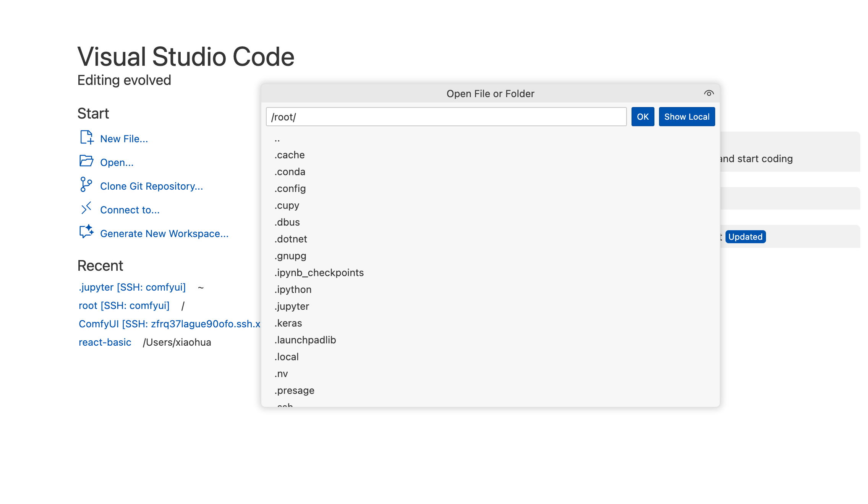This screenshot has width=868, height=504.
Task: Click the Generate New Workspace sparkle icon
Action: click(x=86, y=232)
